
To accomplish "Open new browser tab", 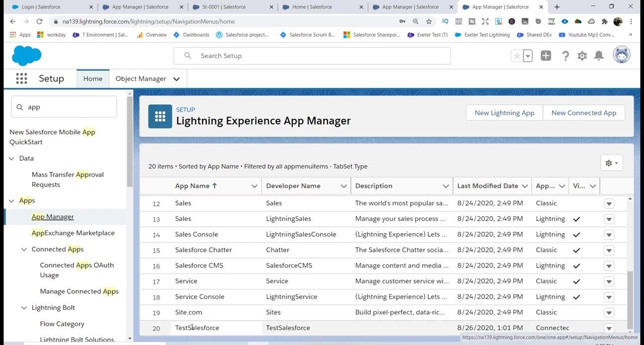I will tap(556, 7).
